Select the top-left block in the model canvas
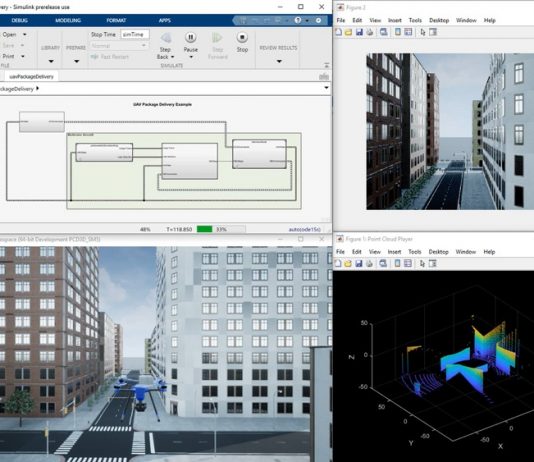Viewport: 534px width, 462px height. pyautogui.click(x=42, y=122)
